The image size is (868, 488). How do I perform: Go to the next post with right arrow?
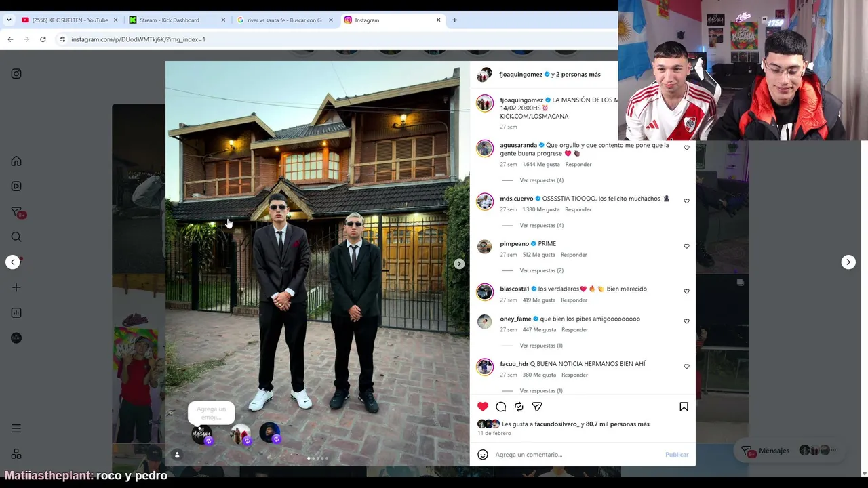(x=848, y=262)
